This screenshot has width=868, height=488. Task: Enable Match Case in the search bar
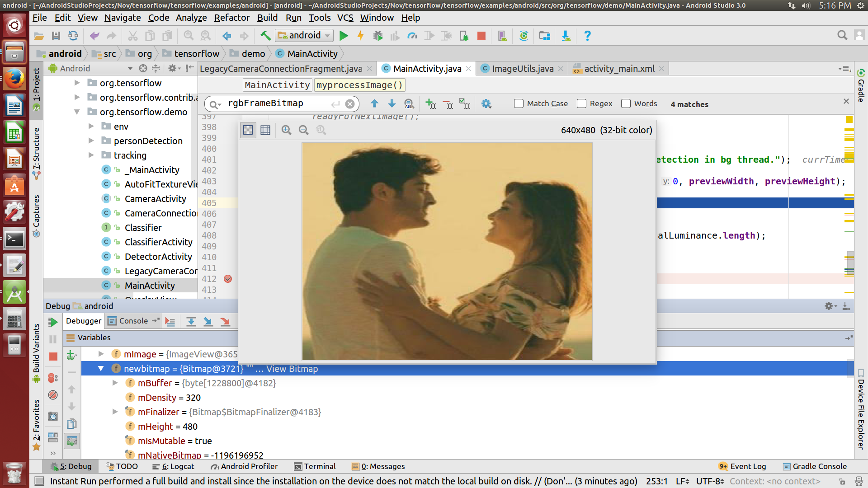point(518,103)
